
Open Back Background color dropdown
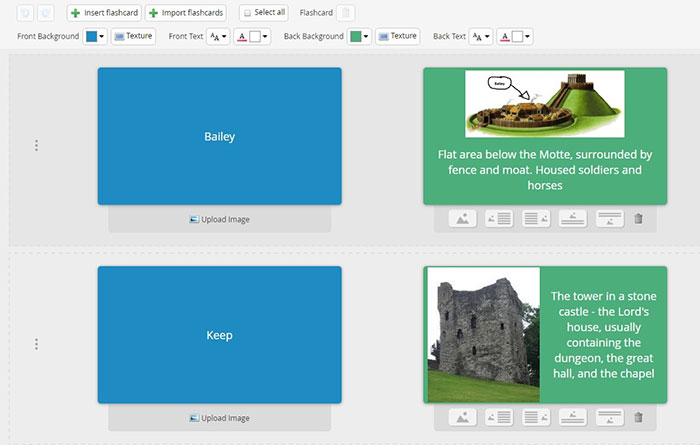coord(359,36)
